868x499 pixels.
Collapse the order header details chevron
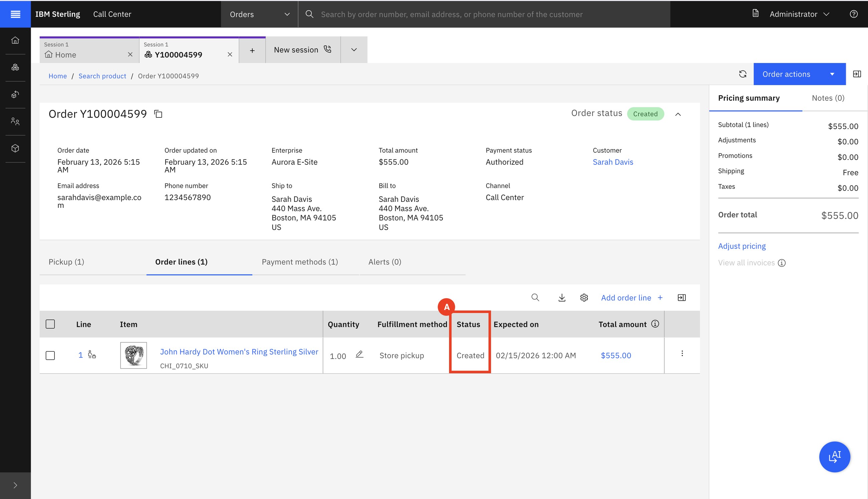click(678, 114)
